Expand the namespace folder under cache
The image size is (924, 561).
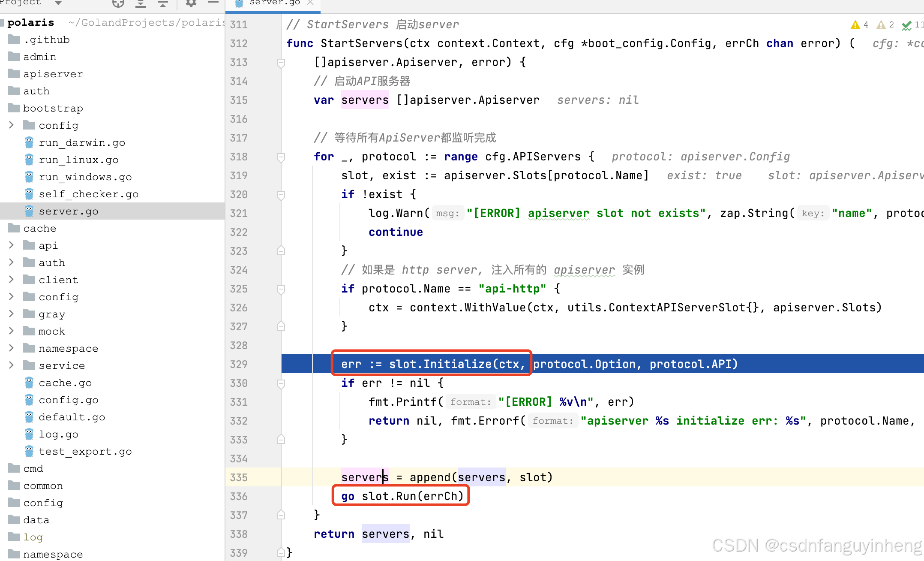[x=12, y=348]
